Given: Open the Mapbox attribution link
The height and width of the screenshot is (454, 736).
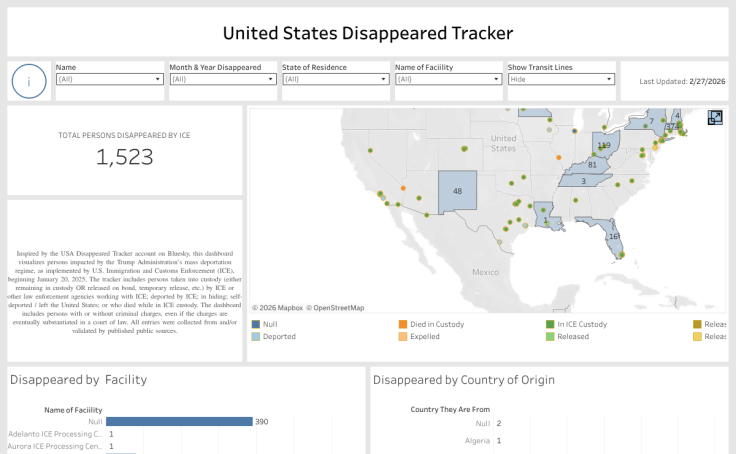Looking at the screenshot, I should pyautogui.click(x=277, y=308).
